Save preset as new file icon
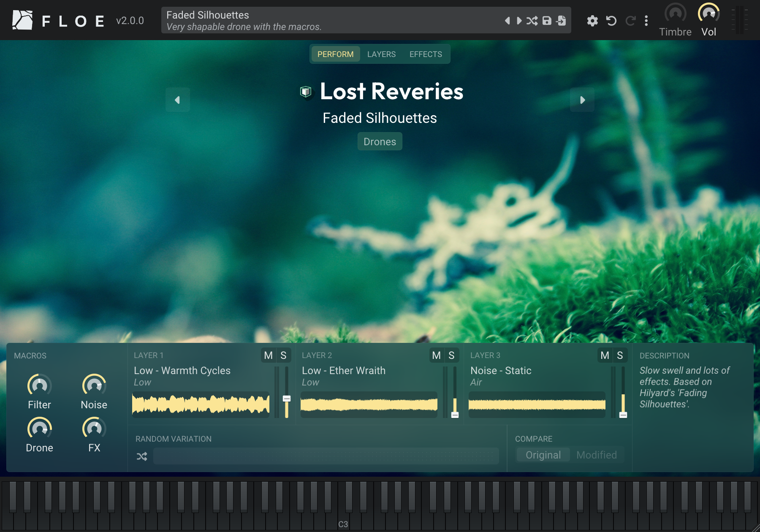Screen dimensions: 760x532 (x=561, y=21)
